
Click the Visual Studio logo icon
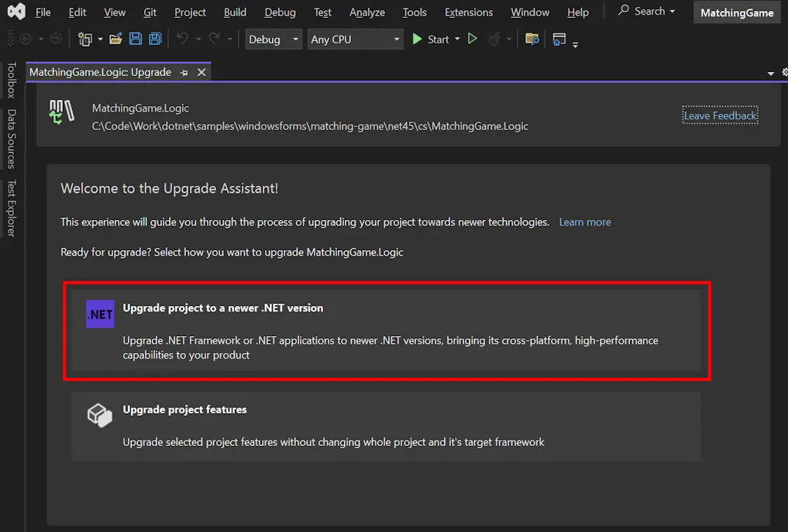click(16, 12)
